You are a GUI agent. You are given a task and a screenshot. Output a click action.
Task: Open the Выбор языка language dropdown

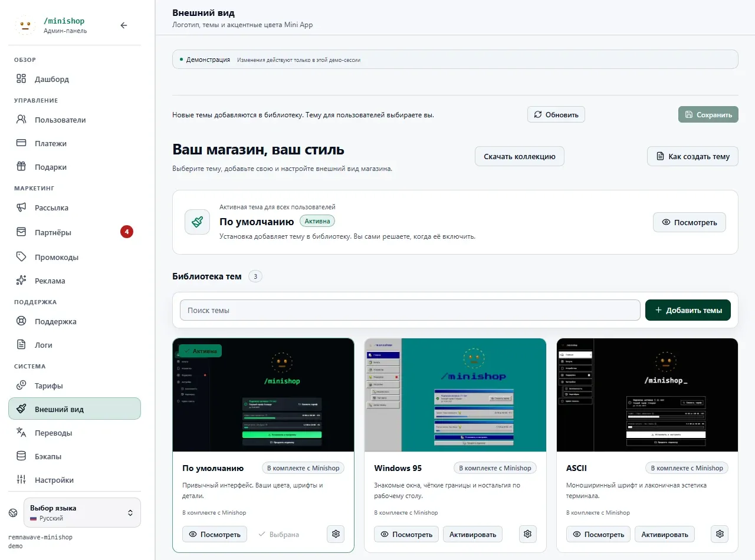coord(82,513)
